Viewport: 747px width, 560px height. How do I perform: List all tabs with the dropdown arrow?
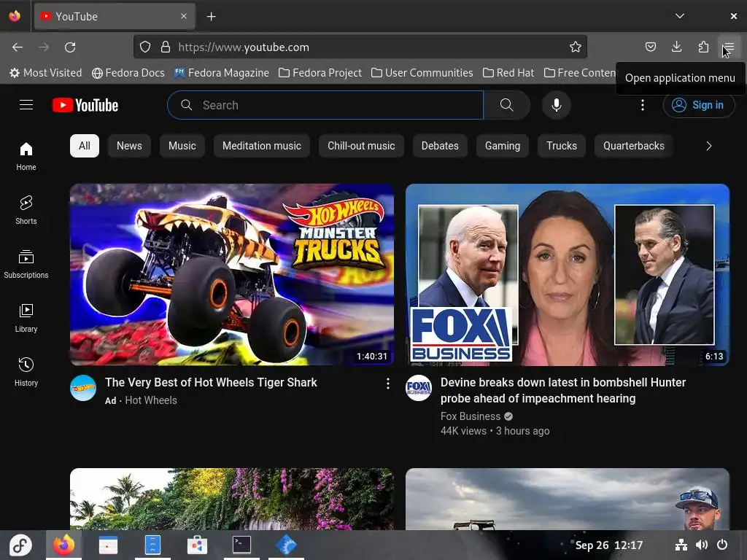pyautogui.click(x=680, y=16)
